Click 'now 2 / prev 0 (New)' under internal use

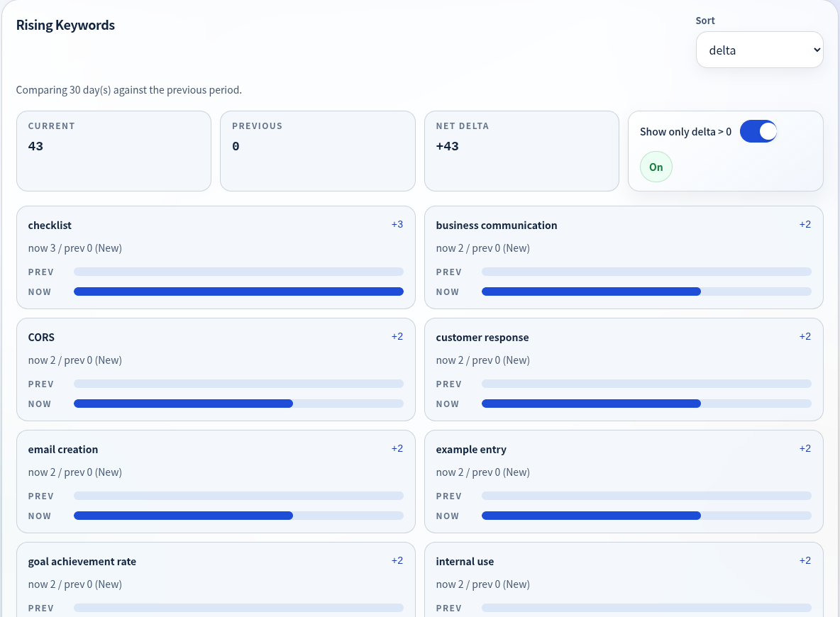coord(482,584)
